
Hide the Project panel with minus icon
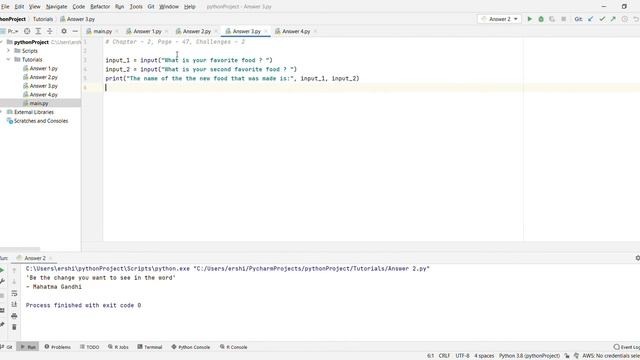[75, 31]
